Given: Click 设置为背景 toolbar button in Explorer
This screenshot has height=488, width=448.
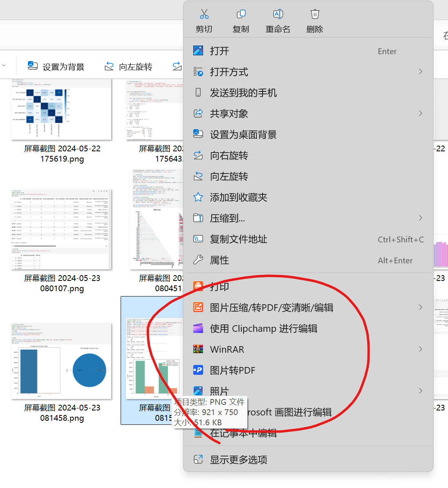Looking at the screenshot, I should [x=56, y=66].
